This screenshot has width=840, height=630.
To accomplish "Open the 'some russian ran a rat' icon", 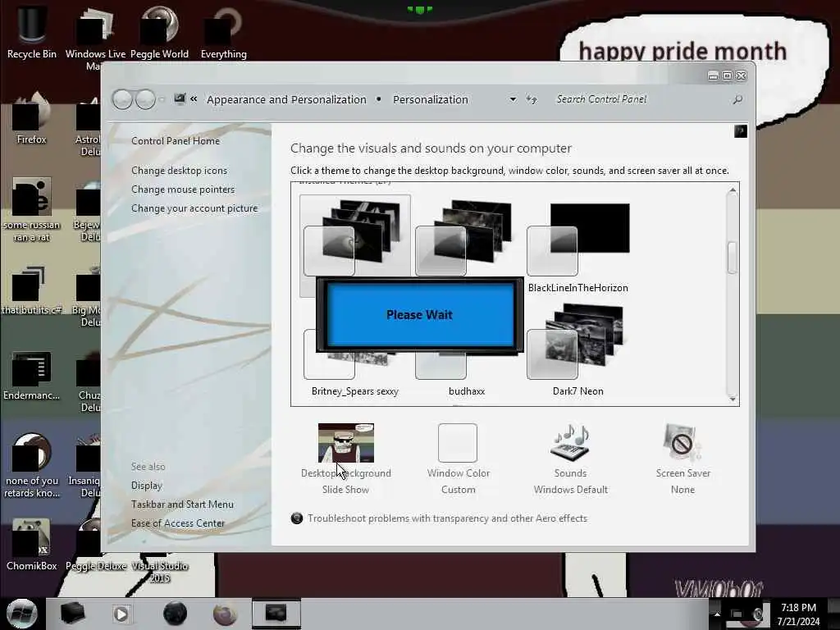I will [32, 210].
